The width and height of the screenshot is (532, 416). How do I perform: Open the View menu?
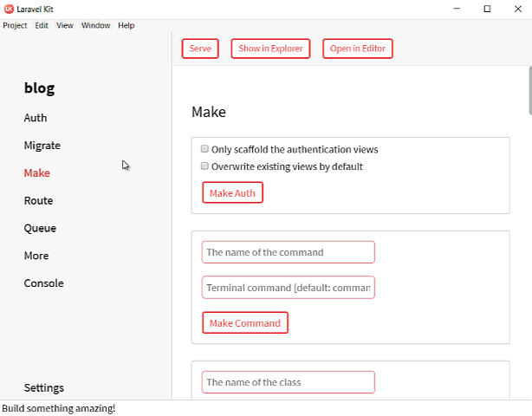(64, 25)
